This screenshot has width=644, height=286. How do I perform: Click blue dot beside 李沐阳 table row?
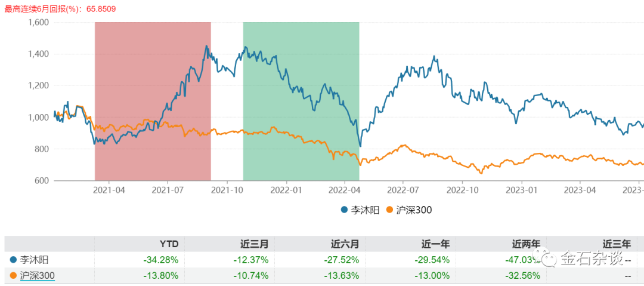(x=13, y=260)
